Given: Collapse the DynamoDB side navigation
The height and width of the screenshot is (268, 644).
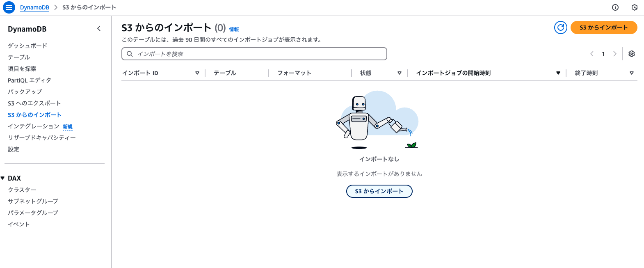Looking at the screenshot, I should point(99,28).
